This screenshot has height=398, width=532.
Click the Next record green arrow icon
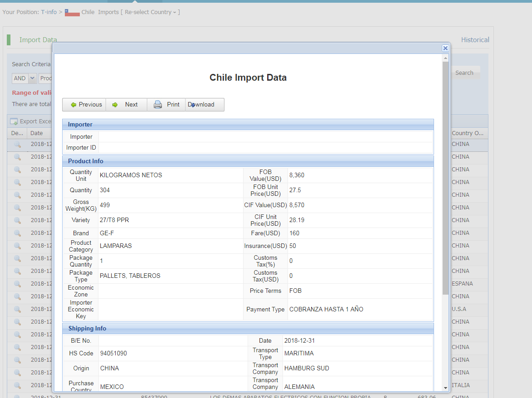(x=115, y=105)
